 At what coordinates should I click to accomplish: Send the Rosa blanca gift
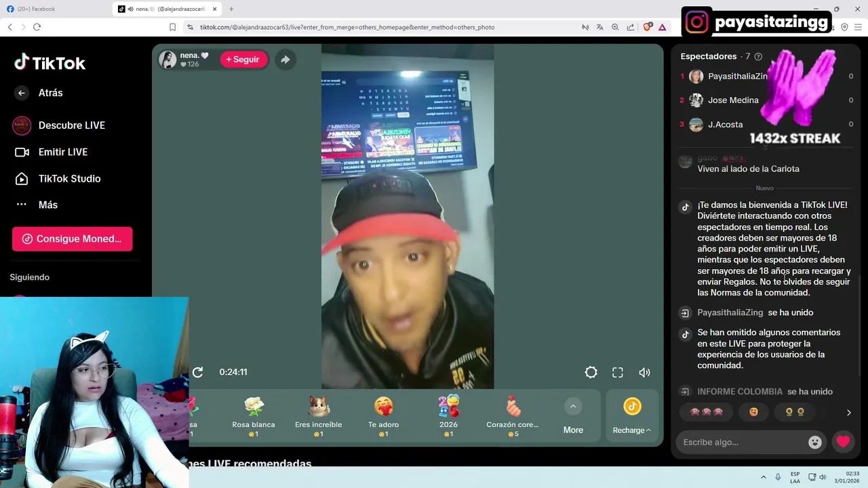tap(254, 416)
